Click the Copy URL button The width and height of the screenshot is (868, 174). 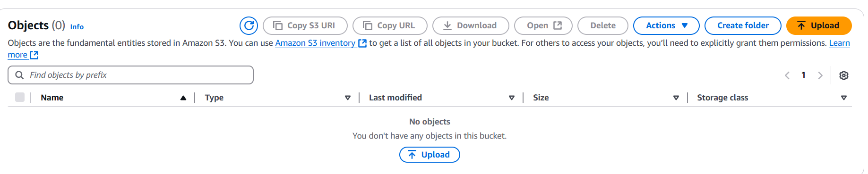tap(390, 25)
